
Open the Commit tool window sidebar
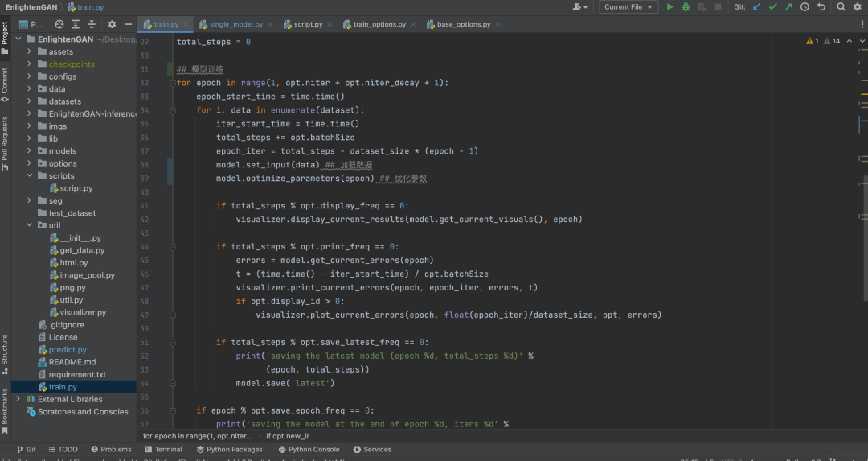[5, 85]
